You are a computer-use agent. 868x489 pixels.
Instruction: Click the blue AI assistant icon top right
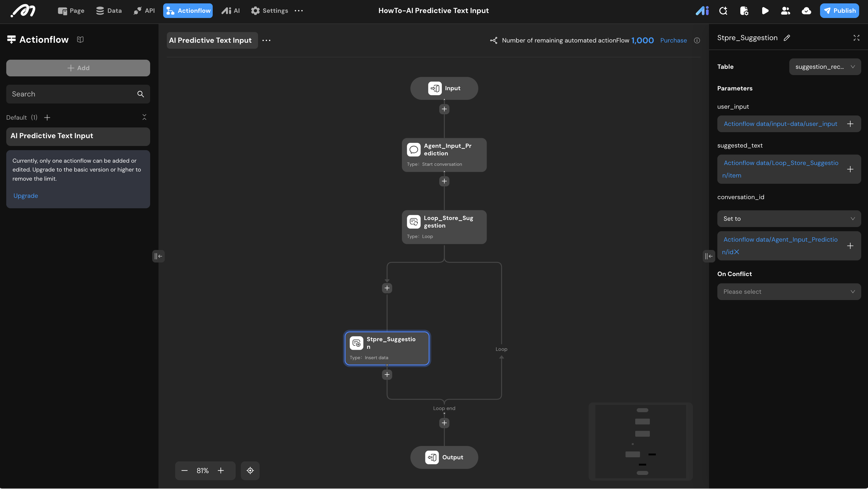tap(702, 11)
